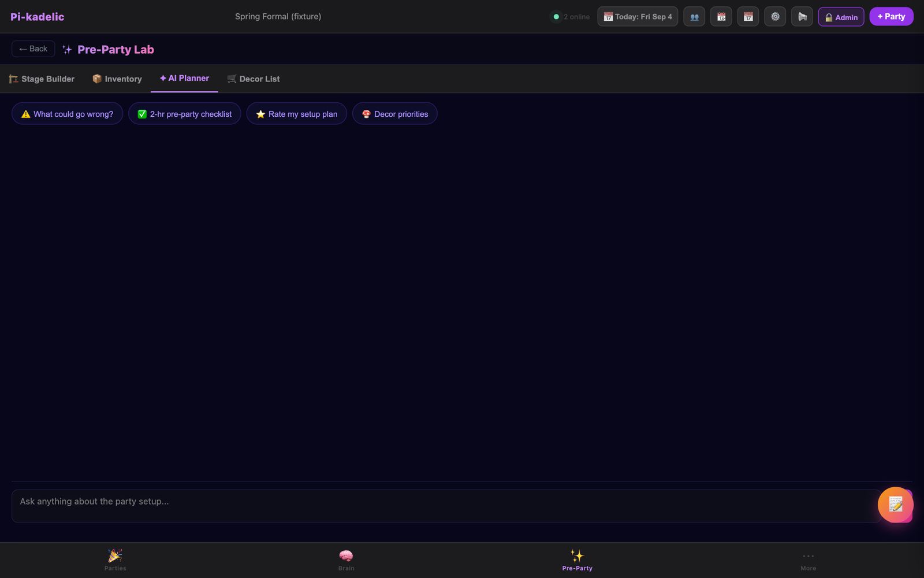Switch to the Inventory tab
This screenshot has width=924, height=578.
(x=117, y=79)
